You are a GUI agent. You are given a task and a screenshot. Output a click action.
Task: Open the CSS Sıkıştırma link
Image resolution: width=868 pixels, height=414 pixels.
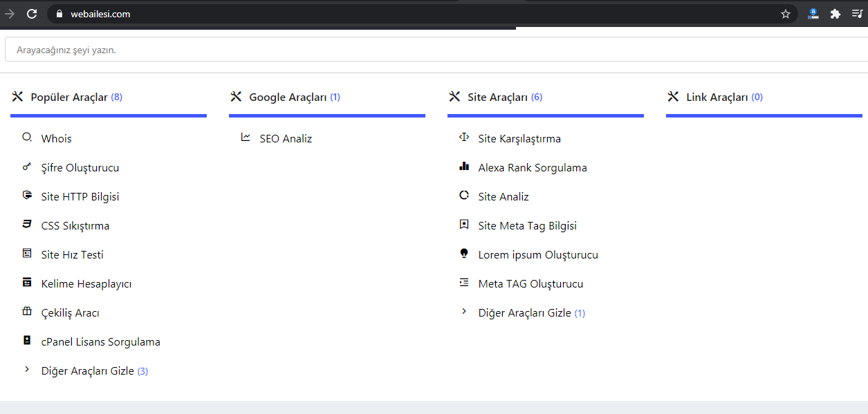[75, 226]
